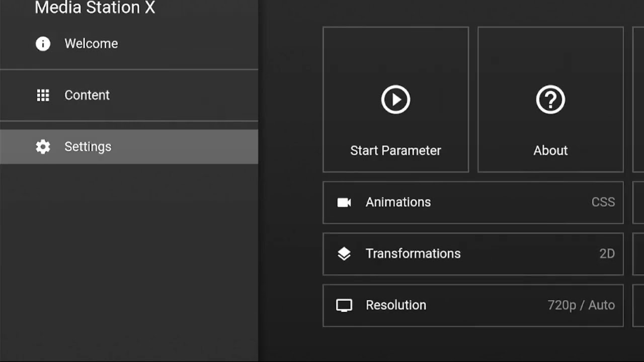This screenshot has width=644, height=362.
Task: Click the Content grid icon
Action: pyautogui.click(x=43, y=95)
